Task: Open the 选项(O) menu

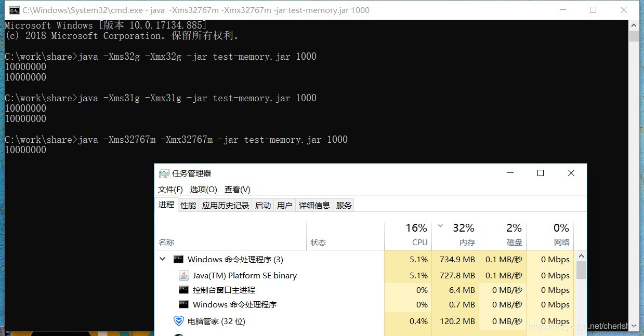Action: click(x=204, y=190)
